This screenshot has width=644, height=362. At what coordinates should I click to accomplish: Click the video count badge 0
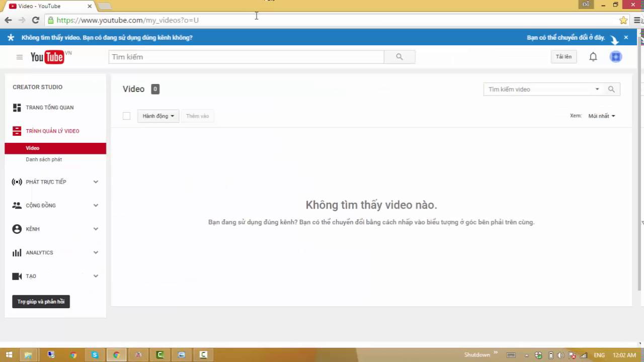155,89
